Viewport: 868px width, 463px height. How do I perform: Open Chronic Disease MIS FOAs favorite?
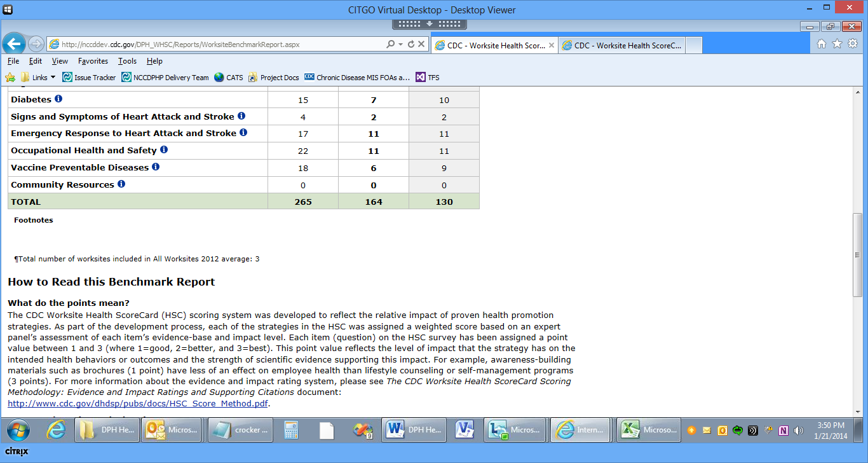tap(357, 78)
